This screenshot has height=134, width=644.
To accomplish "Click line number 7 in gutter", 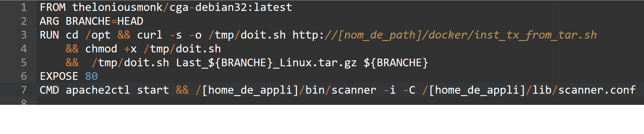I will pos(24,90).
